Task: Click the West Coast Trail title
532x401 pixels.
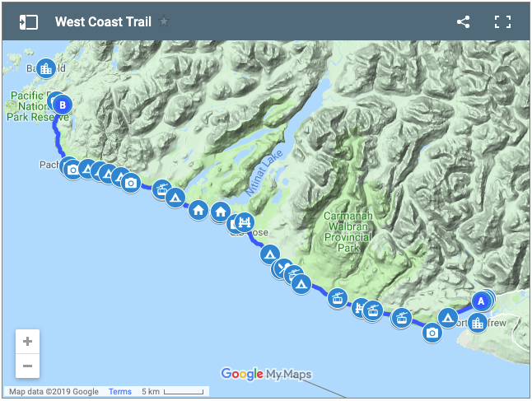Action: tap(103, 22)
